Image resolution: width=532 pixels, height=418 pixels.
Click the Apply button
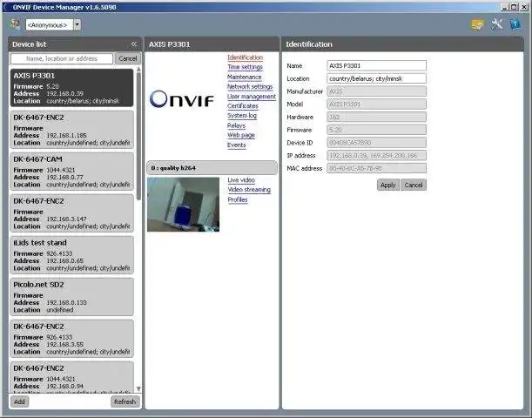click(x=387, y=185)
